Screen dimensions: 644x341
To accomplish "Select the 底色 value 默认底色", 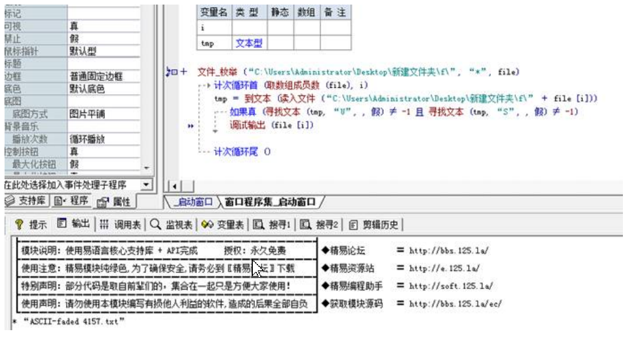I will click(104, 89).
